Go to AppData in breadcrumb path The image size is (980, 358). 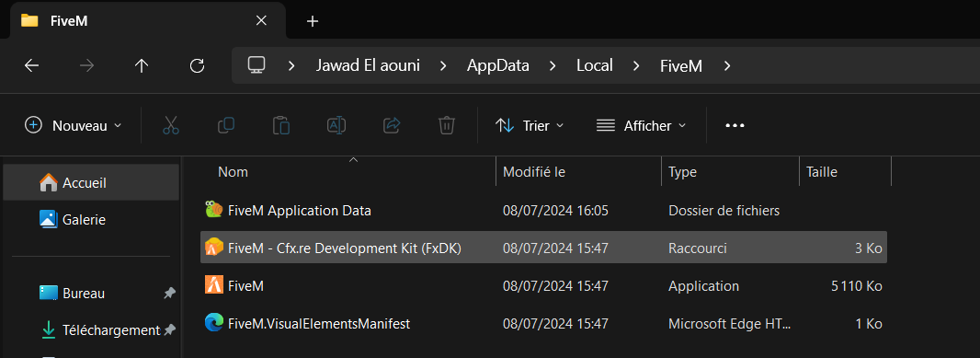point(497,65)
